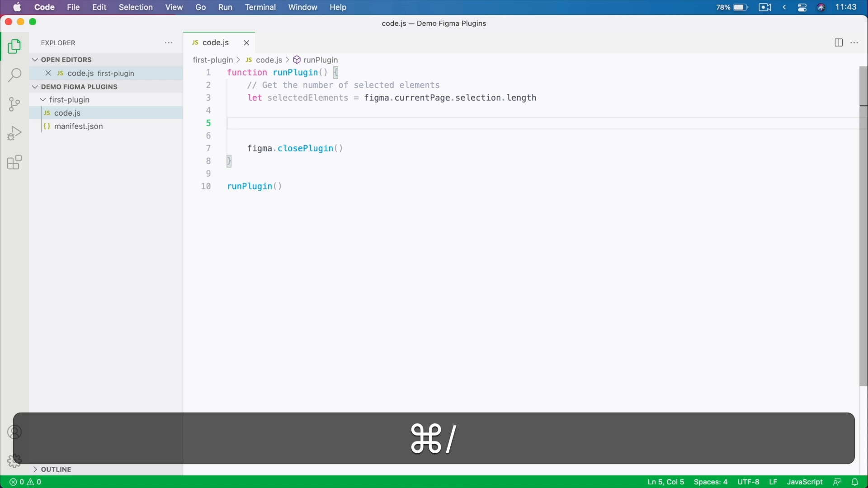Screen dimensions: 868x488
Task: Click errors and warnings count in status bar
Action: pyautogui.click(x=26, y=482)
